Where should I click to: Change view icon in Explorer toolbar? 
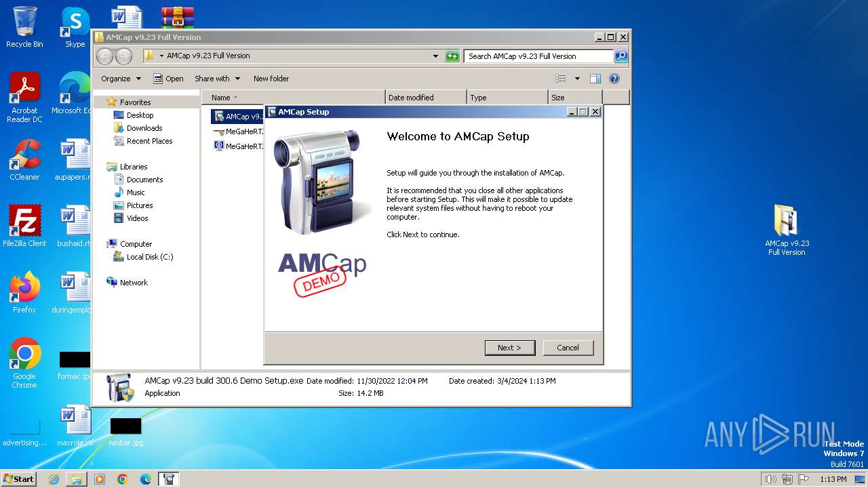coord(561,79)
